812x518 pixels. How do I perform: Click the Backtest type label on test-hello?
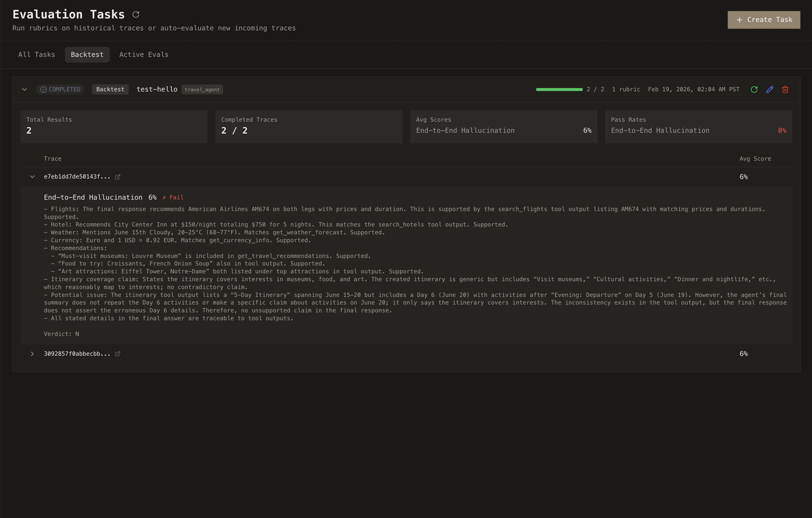[110, 89]
